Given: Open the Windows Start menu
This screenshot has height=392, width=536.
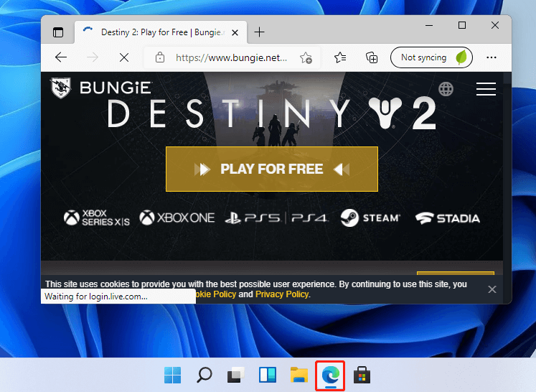Looking at the screenshot, I should point(173,375).
